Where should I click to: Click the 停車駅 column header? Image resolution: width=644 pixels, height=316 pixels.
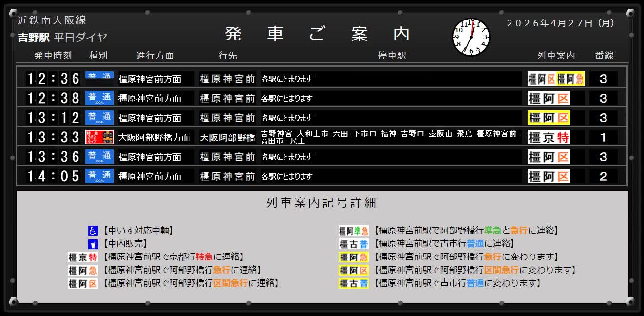392,56
